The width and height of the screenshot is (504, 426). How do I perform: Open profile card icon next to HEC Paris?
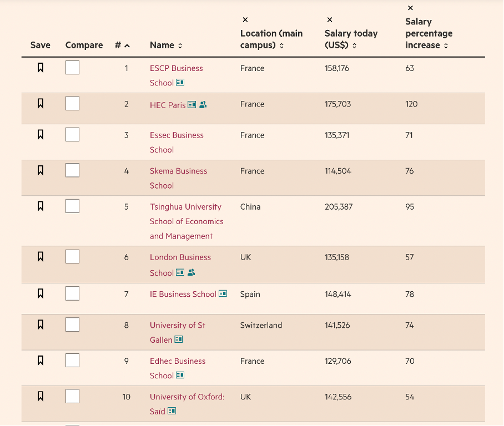192,105
